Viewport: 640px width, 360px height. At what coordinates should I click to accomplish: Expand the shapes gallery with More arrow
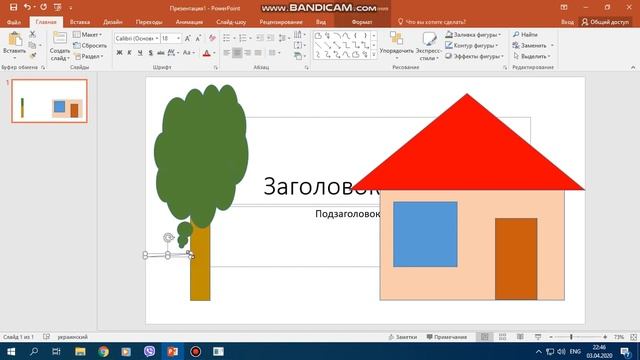(x=374, y=55)
